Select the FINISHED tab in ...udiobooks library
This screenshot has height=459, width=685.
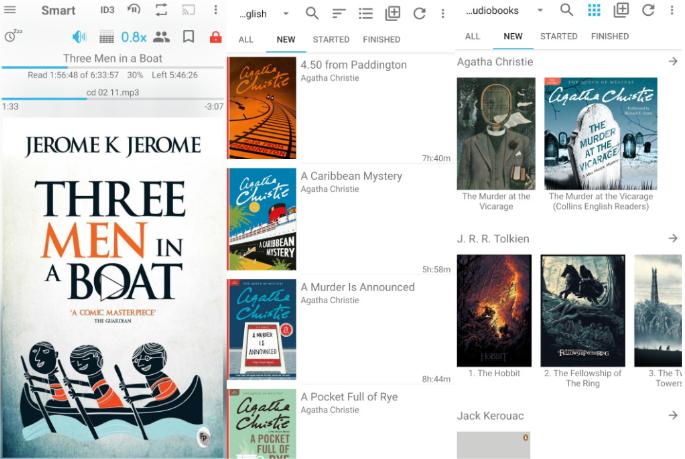point(610,36)
